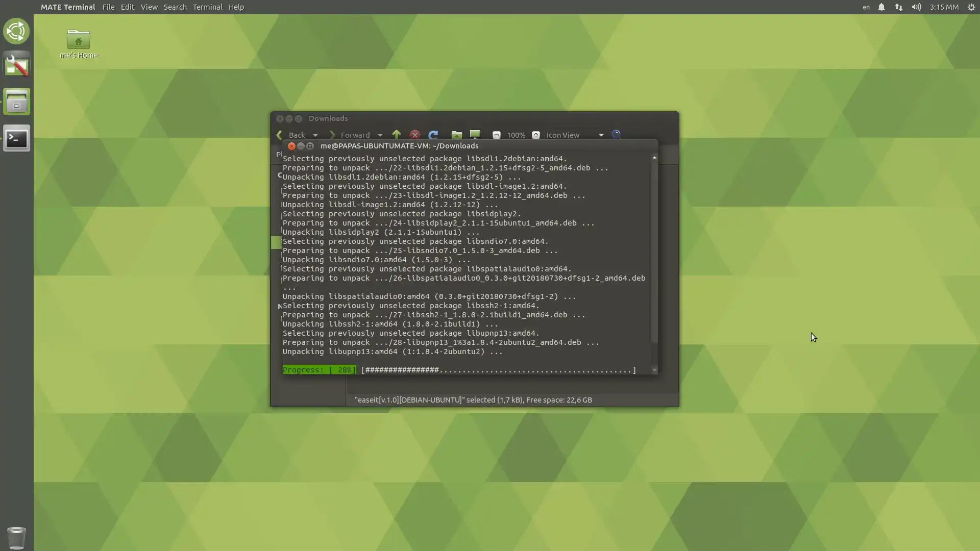
Task: Expand the Back history dropdown arrow
Action: (315, 135)
